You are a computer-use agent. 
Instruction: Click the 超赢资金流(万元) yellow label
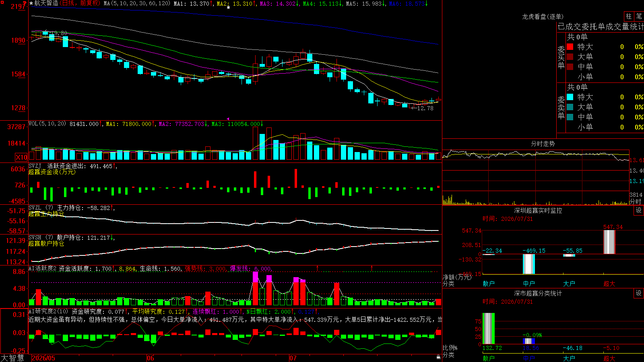click(x=52, y=172)
